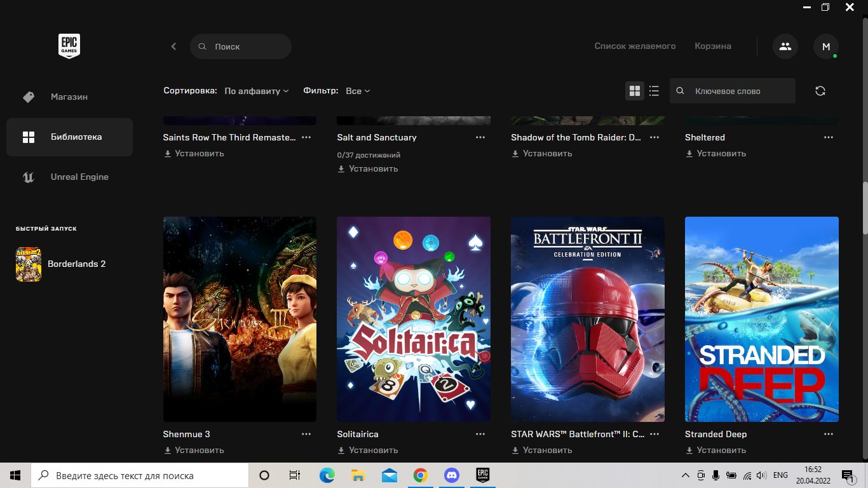The image size is (868, 488).
Task: Open the three-dot menu for Sheltered
Action: (x=829, y=137)
